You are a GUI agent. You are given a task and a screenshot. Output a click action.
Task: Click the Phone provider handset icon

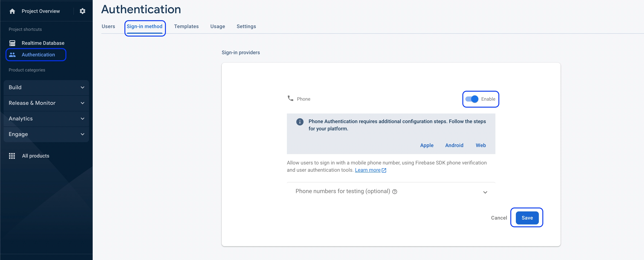click(x=290, y=98)
